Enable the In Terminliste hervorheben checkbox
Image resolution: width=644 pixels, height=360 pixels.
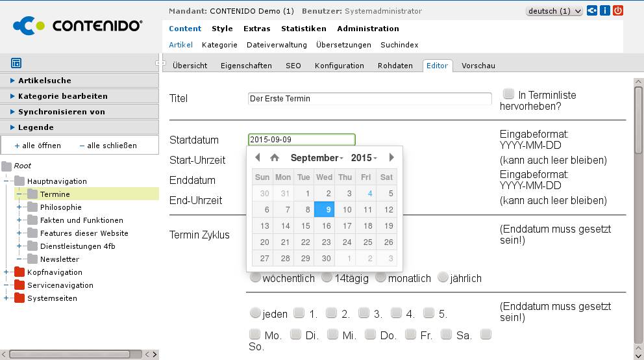click(508, 94)
